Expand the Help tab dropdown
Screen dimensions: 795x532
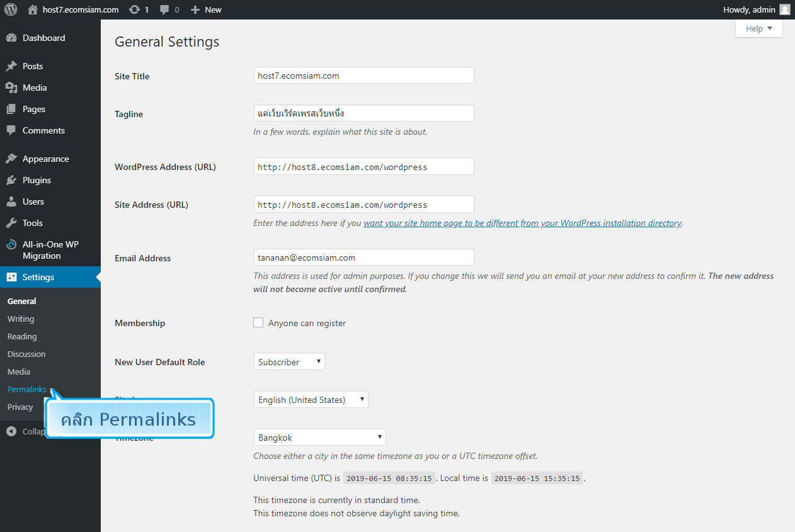tap(759, 28)
